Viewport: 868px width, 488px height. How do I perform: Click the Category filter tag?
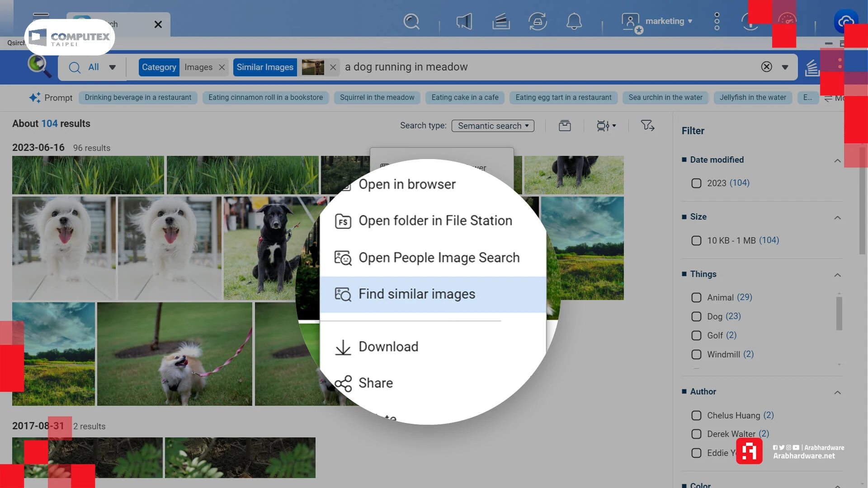[x=159, y=67]
